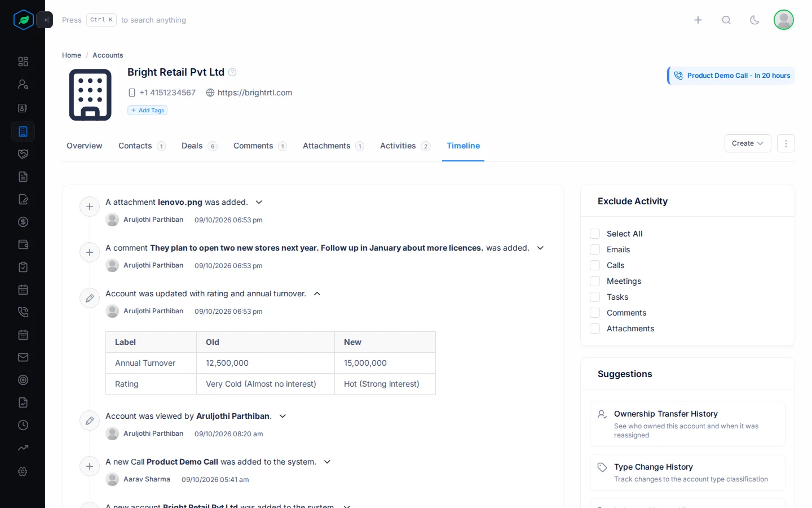Open Ownership Transfer History suggestion
This screenshot has width=812, height=508.
687,424
